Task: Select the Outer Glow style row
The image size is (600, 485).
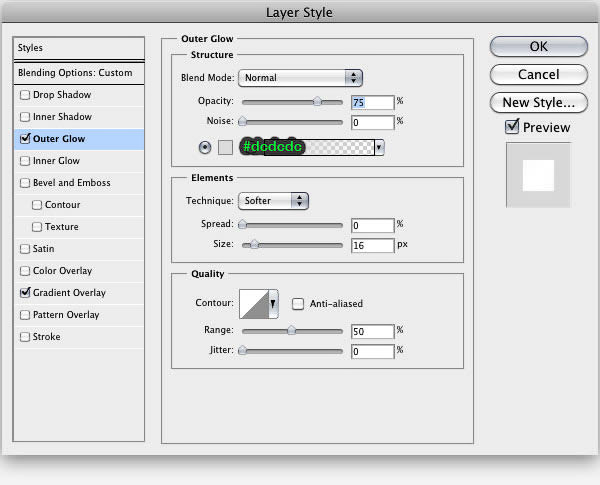Action: point(79,139)
